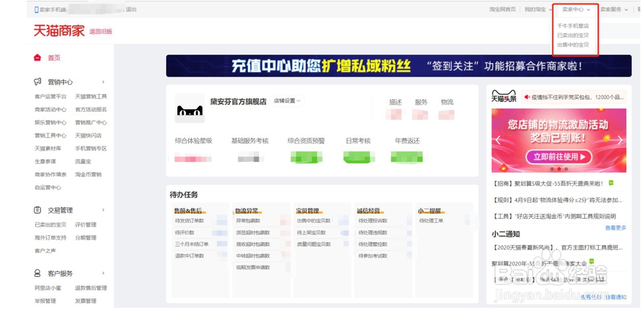Click 返回旧版 link

point(100,32)
